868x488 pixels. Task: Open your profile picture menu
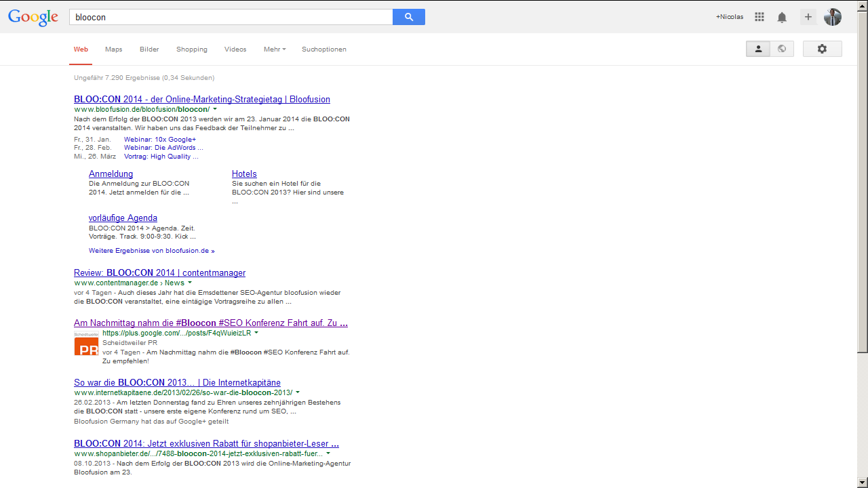[x=832, y=16]
